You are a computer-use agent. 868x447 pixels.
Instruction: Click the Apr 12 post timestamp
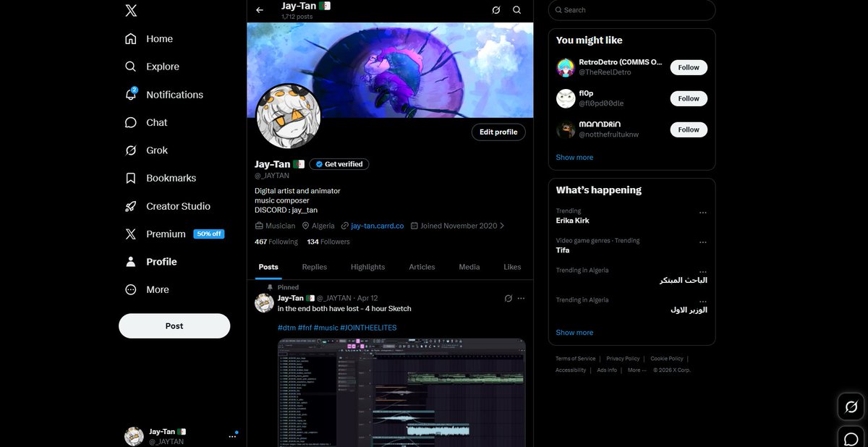click(x=367, y=298)
